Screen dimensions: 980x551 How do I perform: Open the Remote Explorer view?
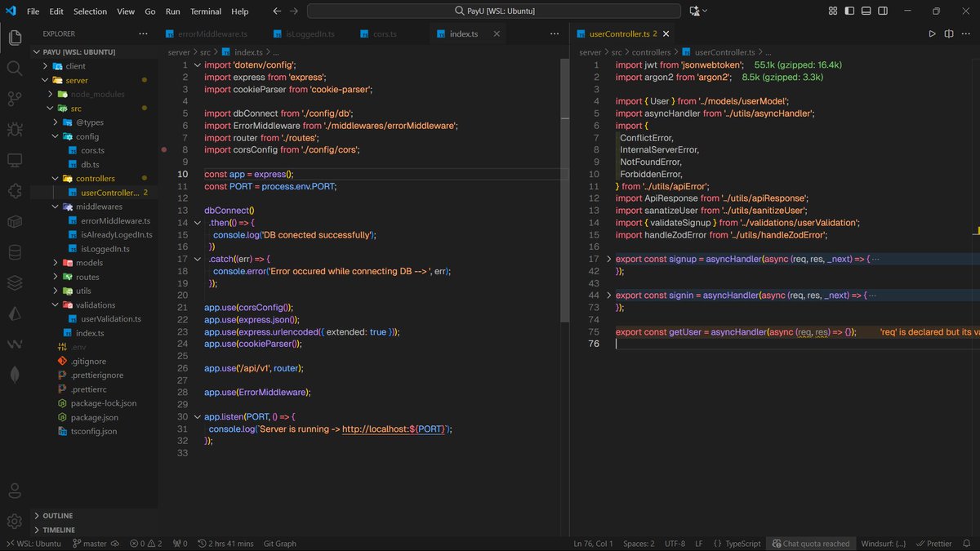[15, 160]
